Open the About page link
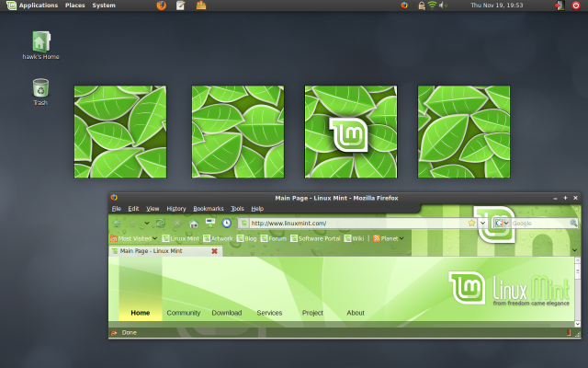 356,313
